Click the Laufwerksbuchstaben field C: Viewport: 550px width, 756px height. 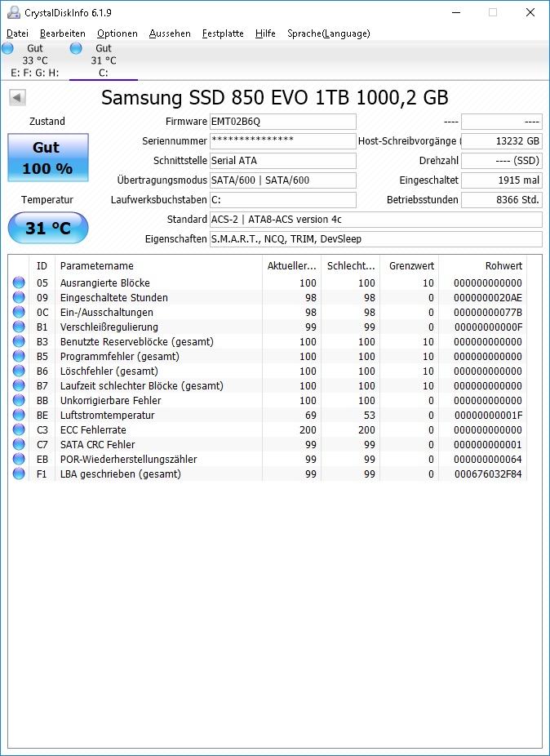pyautogui.click(x=283, y=199)
